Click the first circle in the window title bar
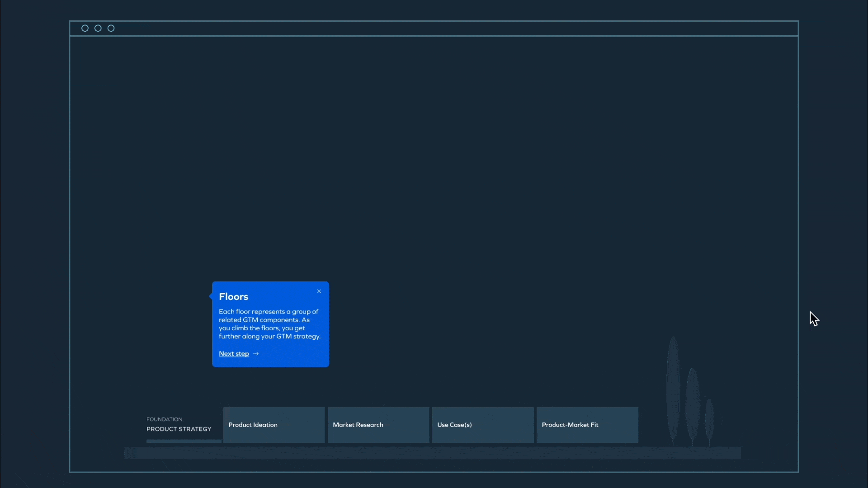 coord(85,28)
